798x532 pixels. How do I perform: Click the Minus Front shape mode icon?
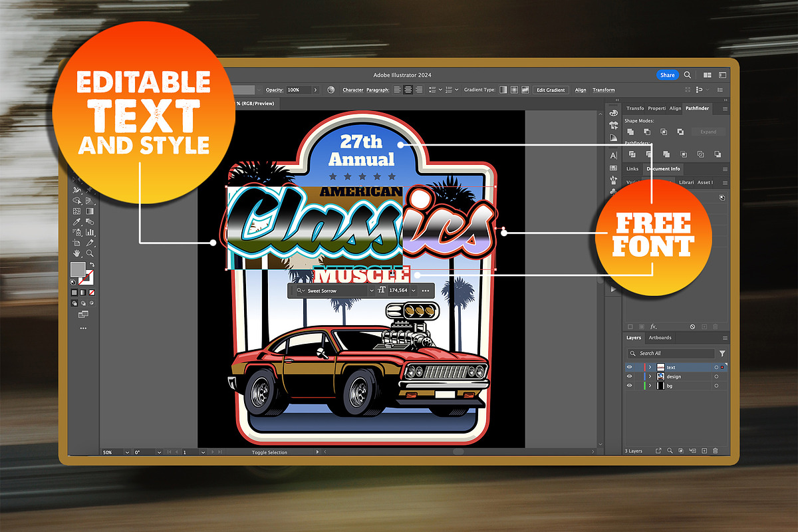pyautogui.click(x=647, y=132)
